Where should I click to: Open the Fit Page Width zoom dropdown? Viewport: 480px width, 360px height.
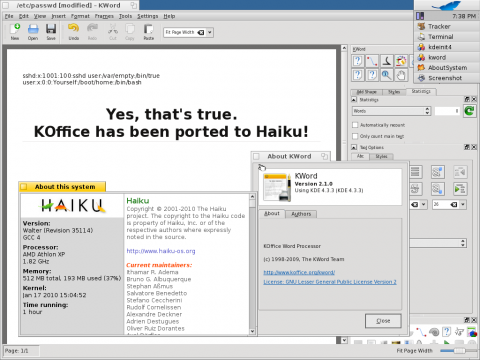210,32
